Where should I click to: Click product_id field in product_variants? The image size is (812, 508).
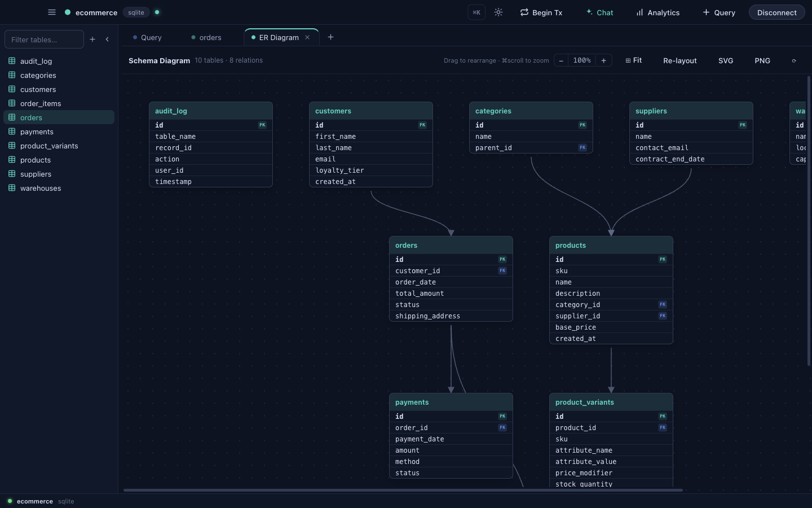(x=611, y=428)
